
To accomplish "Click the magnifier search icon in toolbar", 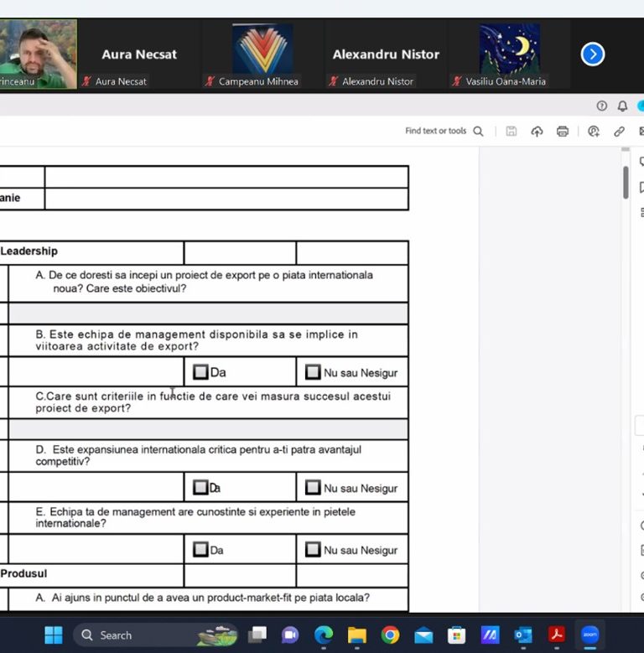I will 478,131.
